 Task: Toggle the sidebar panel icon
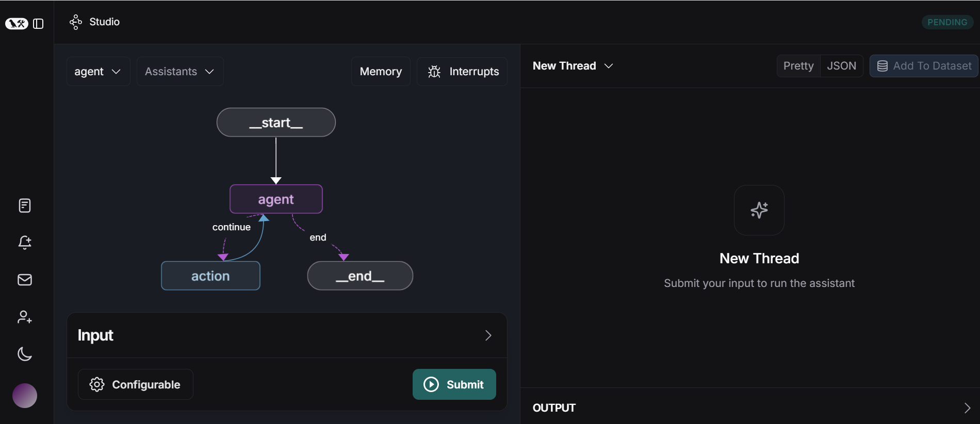[38, 24]
